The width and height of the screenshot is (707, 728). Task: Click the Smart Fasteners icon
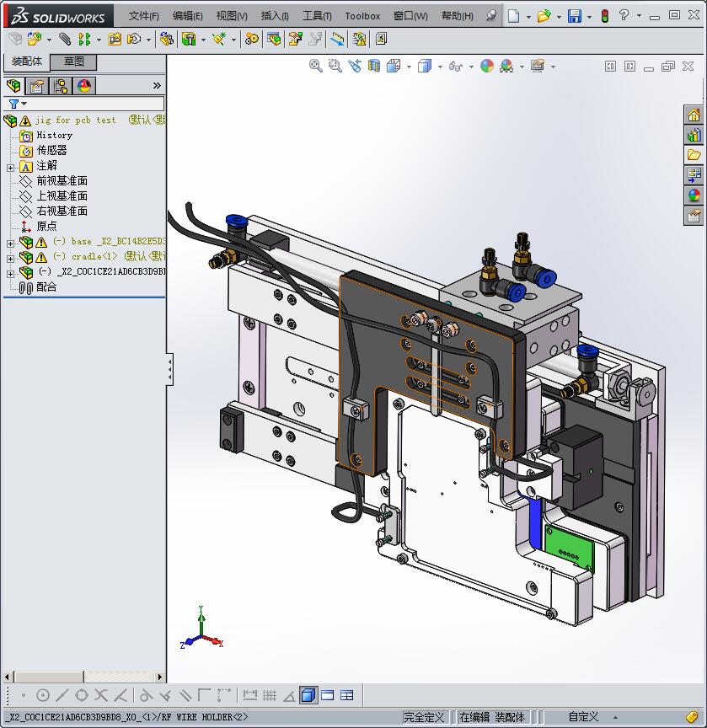[x=115, y=39]
